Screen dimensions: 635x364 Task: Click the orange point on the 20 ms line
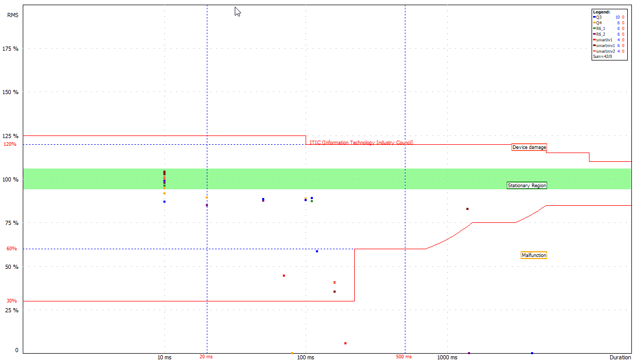(207, 198)
